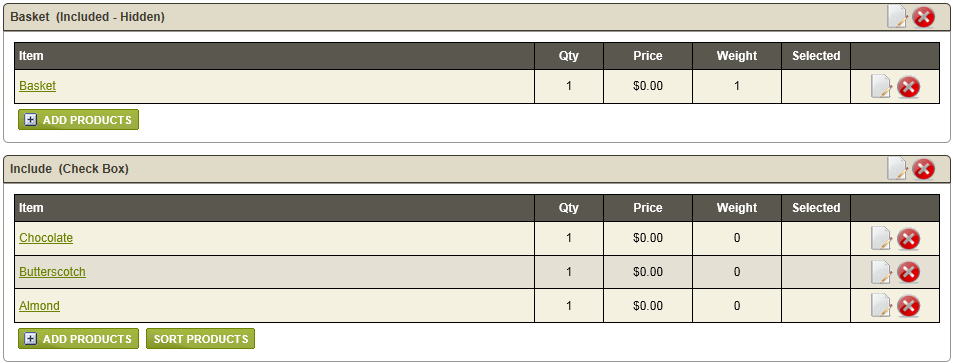Open the Basket product link
Viewport: 953px width, 363px height.
38,86
